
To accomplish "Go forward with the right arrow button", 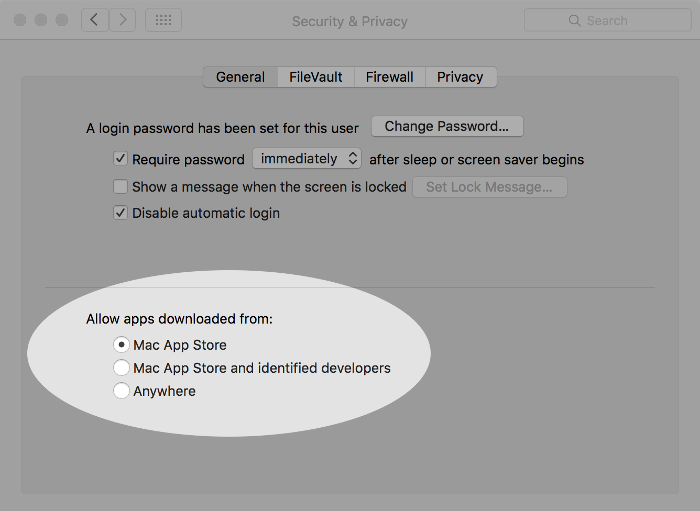I will click(122, 20).
